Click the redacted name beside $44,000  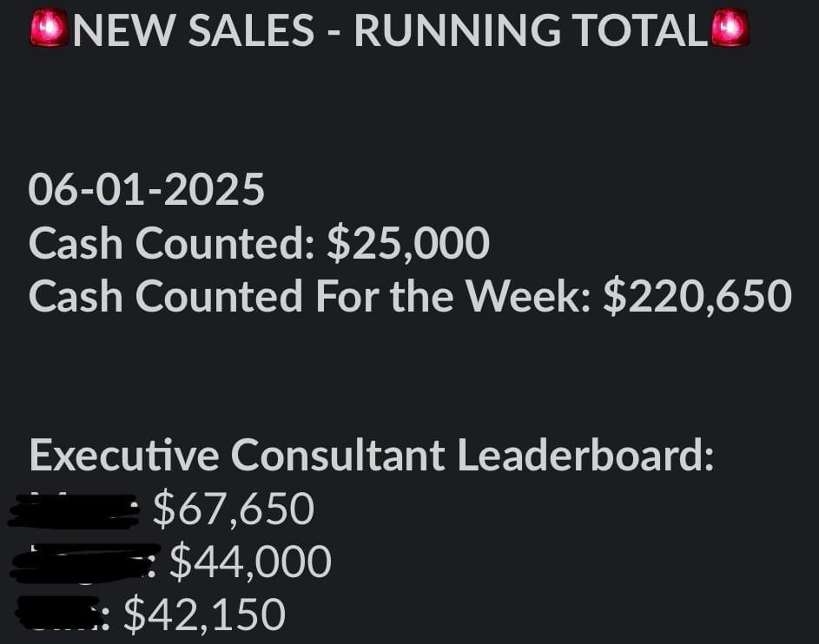(x=83, y=563)
